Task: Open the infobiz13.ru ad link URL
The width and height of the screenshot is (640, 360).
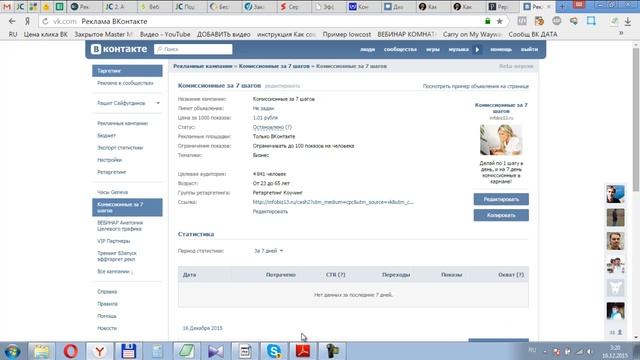Action: pyautogui.click(x=333, y=202)
